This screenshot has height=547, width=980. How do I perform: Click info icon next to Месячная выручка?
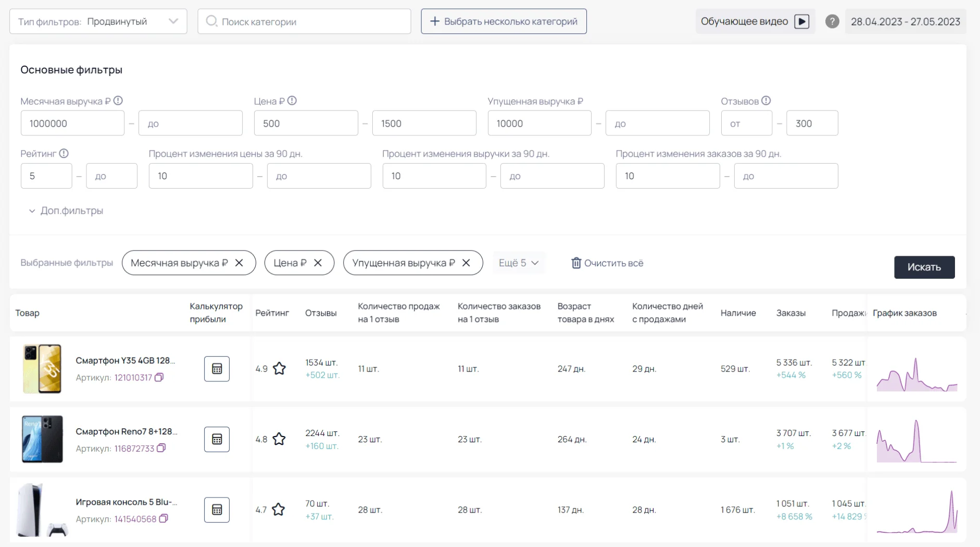[x=118, y=101]
